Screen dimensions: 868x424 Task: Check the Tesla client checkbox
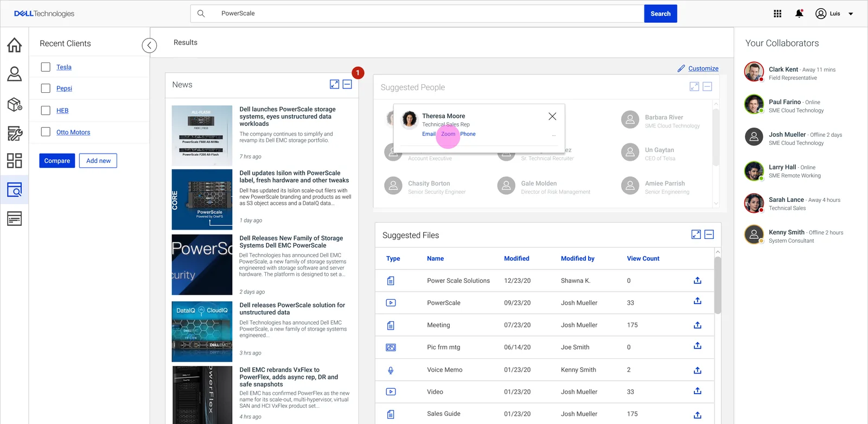point(46,67)
